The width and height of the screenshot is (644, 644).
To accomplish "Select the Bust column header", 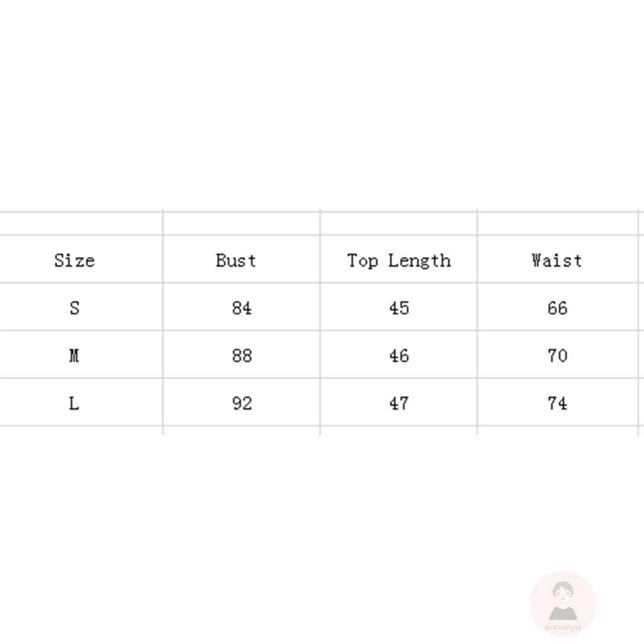I will (236, 260).
